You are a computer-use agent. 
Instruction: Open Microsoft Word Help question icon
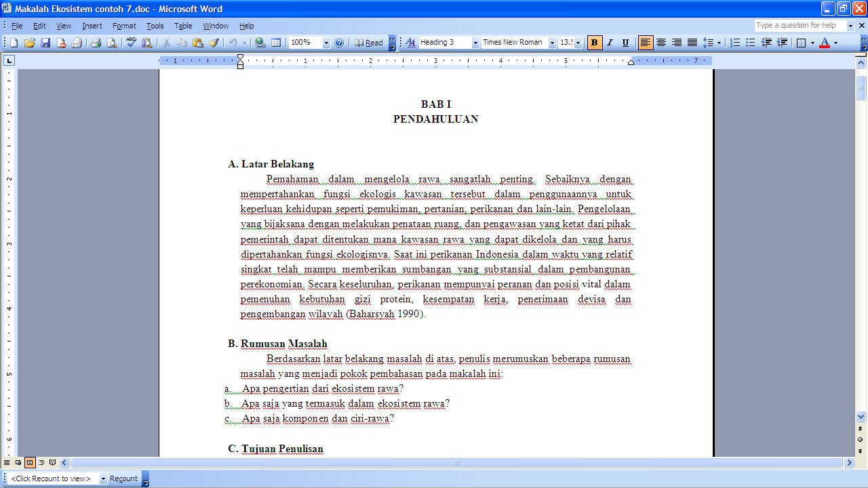tap(339, 43)
